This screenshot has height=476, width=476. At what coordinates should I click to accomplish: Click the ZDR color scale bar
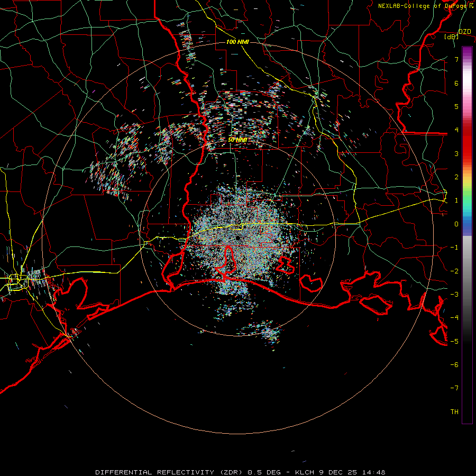pos(467,235)
